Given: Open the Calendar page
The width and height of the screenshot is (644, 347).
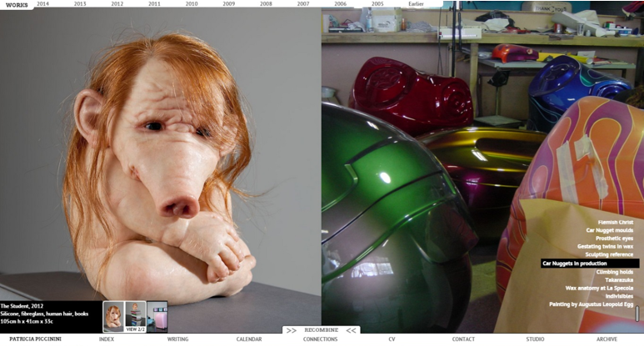Looking at the screenshot, I should (x=249, y=339).
